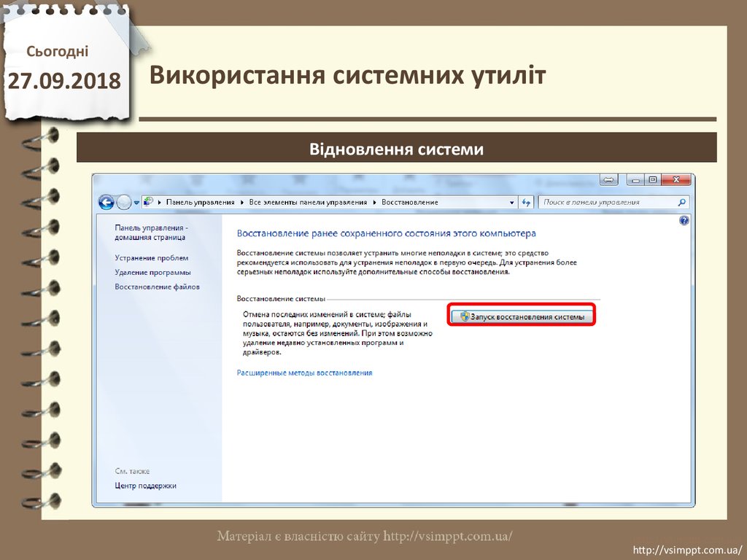Open the Удаление программы link
747x560 pixels.
coord(152,272)
